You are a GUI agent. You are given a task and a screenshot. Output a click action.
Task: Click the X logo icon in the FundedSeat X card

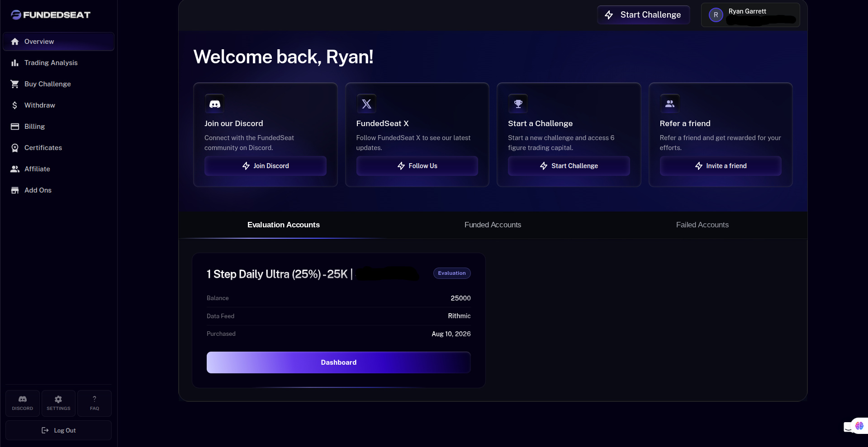coord(366,104)
